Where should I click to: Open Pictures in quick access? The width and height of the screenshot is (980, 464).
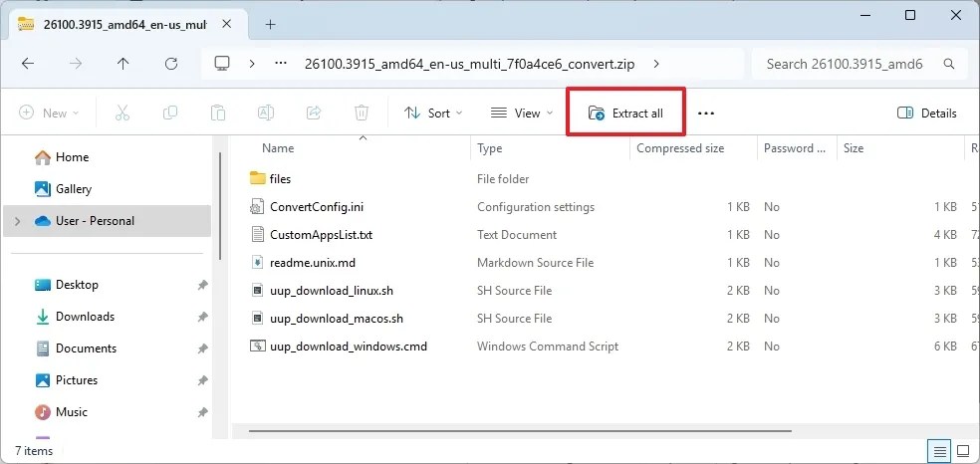[107, 379]
